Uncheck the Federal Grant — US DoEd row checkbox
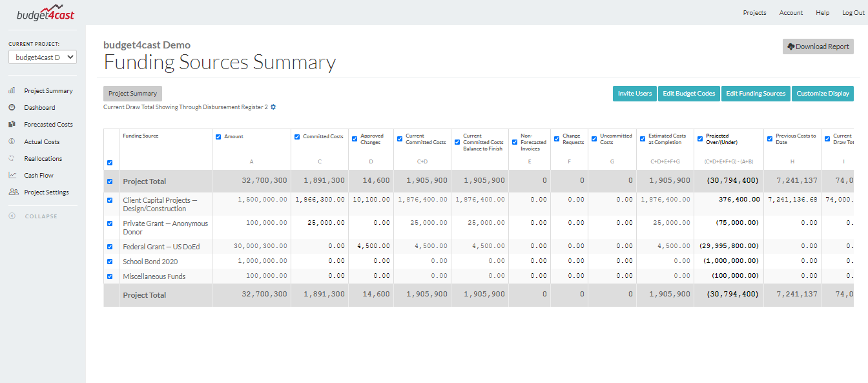868x383 pixels. coord(109,247)
